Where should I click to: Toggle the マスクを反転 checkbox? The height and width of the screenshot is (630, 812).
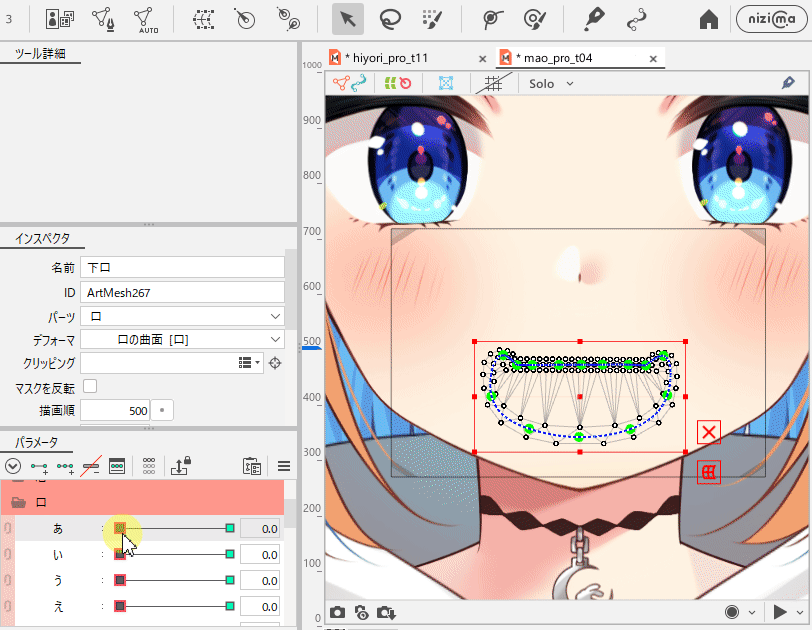[90, 386]
